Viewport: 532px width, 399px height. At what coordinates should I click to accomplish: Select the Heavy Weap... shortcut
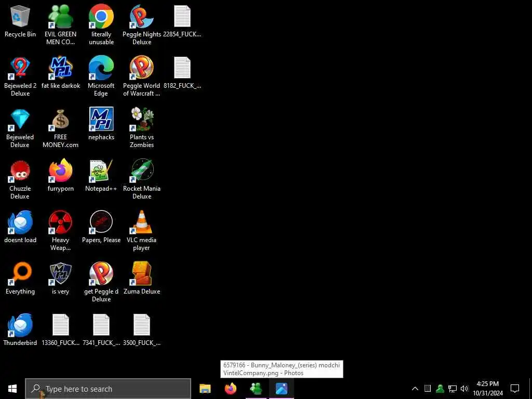[60, 231]
